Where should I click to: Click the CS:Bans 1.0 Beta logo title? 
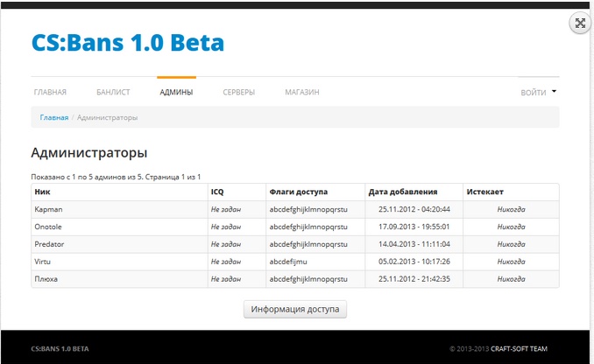pos(128,42)
